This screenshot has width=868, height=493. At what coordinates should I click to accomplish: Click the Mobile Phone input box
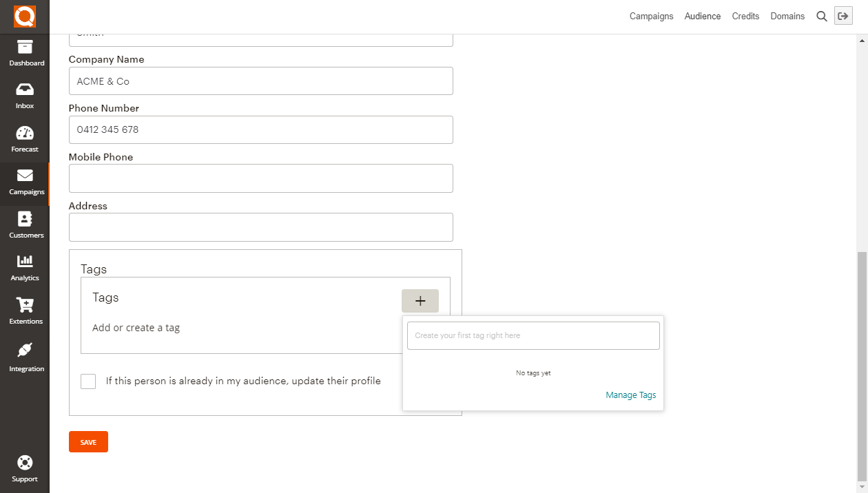click(x=260, y=178)
